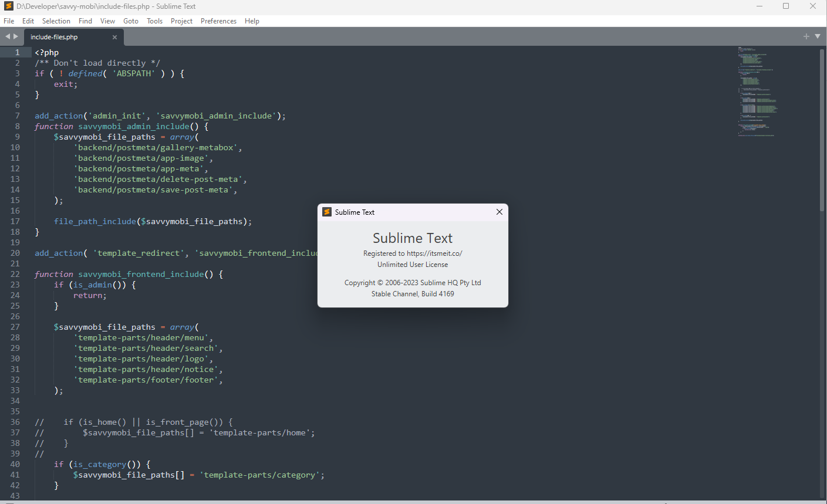Screen dimensions: 827x504
Task: Click 'template-parts/category' string
Action: (x=259, y=475)
